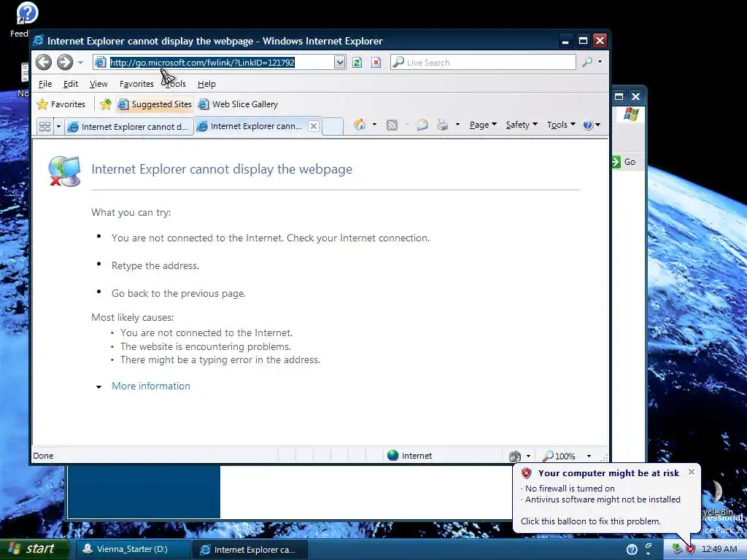Open the Edit menu
This screenshot has width=747, height=560.
71,84
